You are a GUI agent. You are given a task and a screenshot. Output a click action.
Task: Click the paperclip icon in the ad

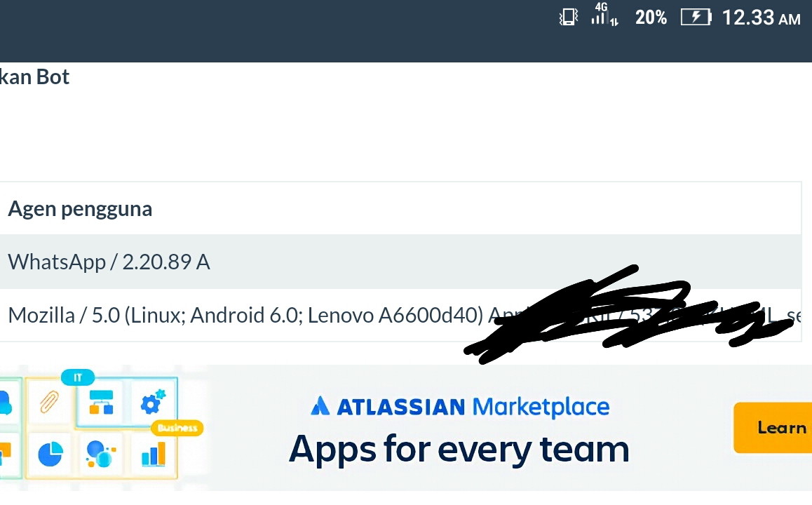point(49,403)
